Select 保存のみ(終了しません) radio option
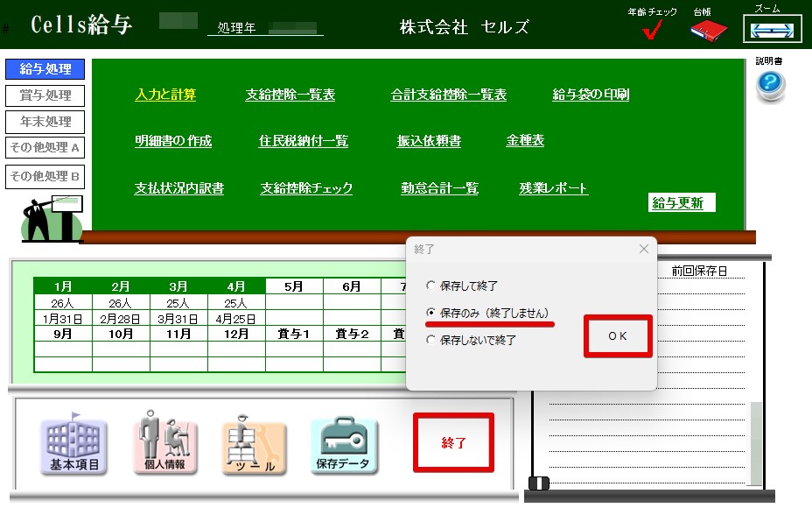 coord(430,313)
